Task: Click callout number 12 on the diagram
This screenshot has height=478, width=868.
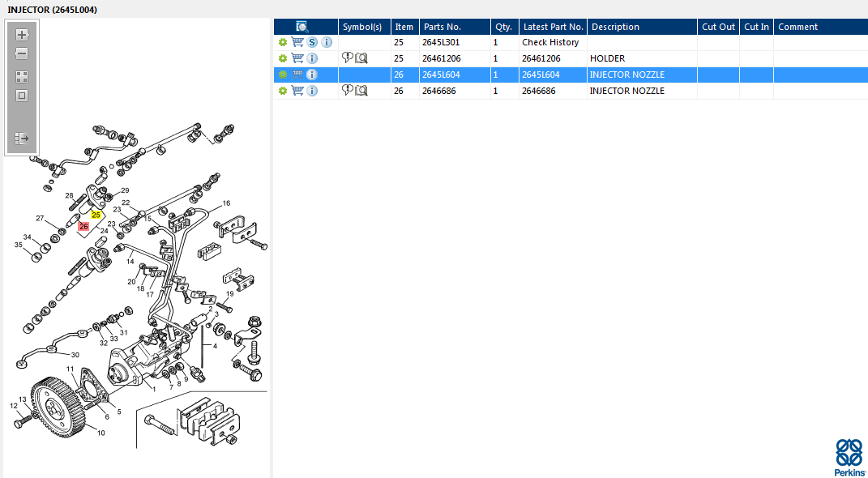Action: coord(14,406)
